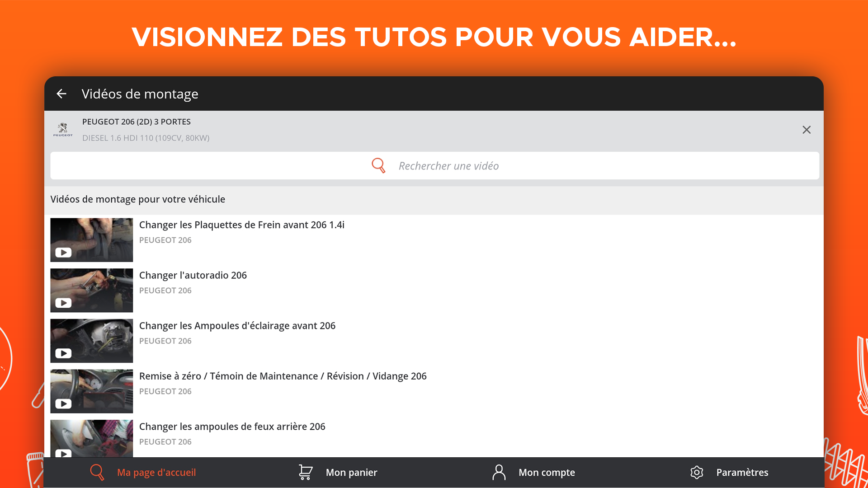Go back using the arrow icon

(x=61, y=94)
